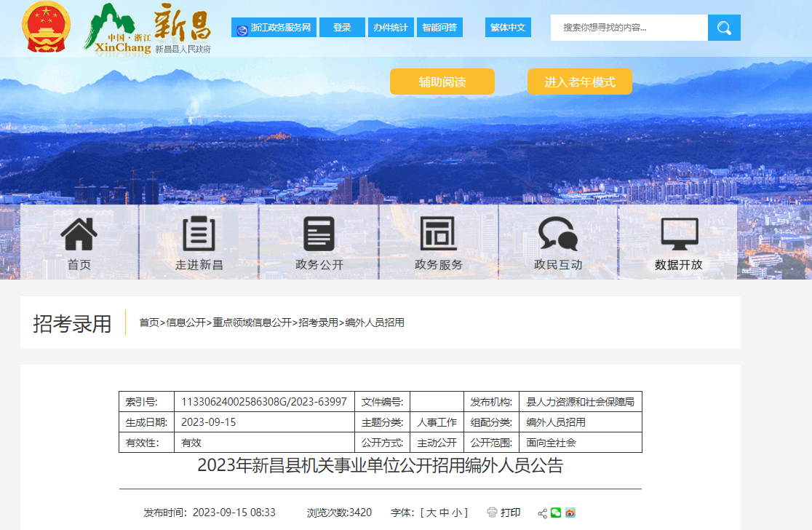Screen dimensions: 812x530
Task: Open 政务公开 document icon
Action: pos(319,234)
